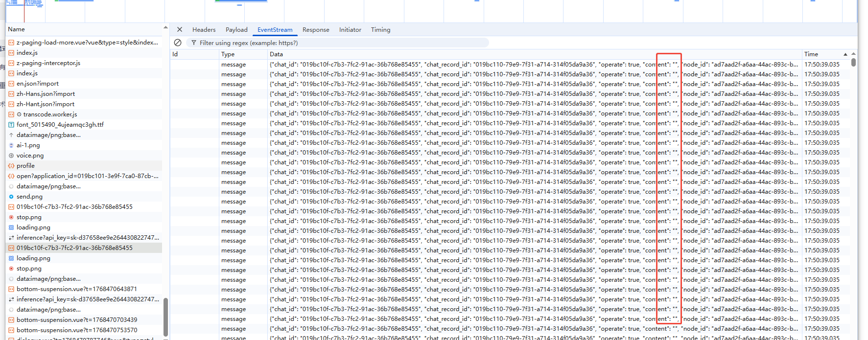Click the ai-1.png image thumbnail icon
Screen dimensions: 868x340
pos(11,145)
